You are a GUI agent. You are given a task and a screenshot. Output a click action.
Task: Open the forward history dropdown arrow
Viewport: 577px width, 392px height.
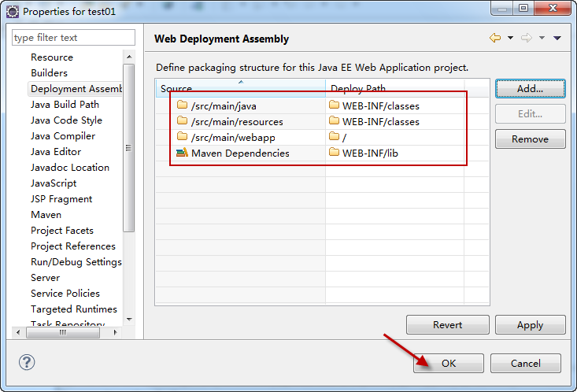click(542, 38)
